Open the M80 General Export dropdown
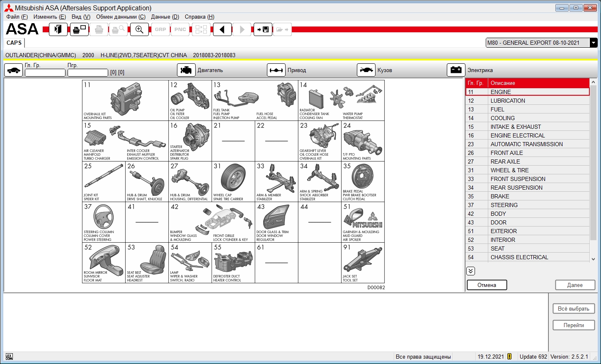Screen dimensions: 601x364 (594, 43)
